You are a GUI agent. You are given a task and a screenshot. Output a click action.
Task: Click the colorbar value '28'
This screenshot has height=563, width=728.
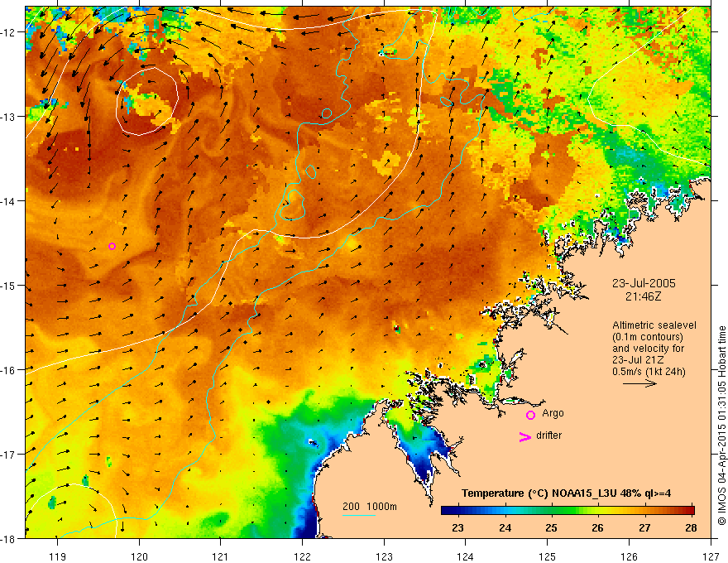point(691,527)
